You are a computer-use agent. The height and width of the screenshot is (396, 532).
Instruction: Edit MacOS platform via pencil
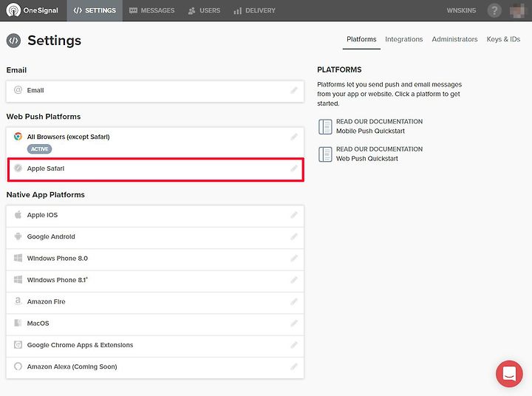tap(294, 324)
